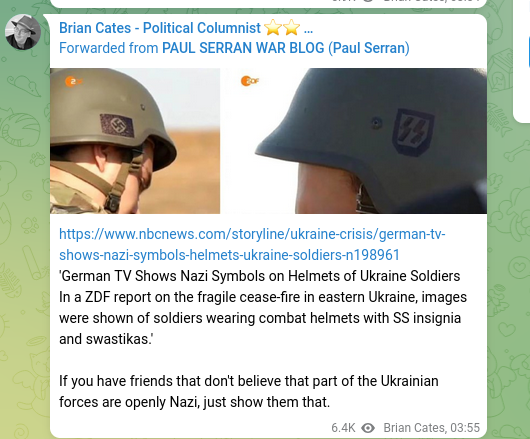Viewport: 530px width, 439px height.
Task: Click the 'If you have friends' paragraph
Action: coord(248,391)
